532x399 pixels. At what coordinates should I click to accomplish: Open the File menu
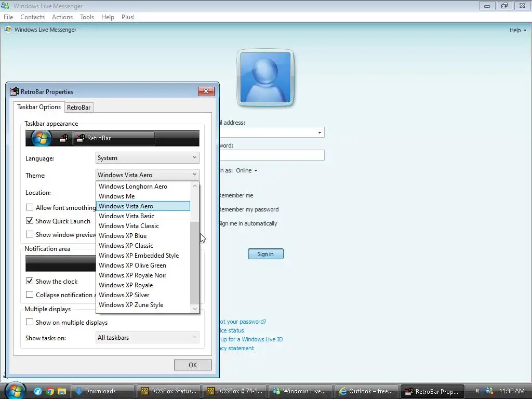point(8,17)
